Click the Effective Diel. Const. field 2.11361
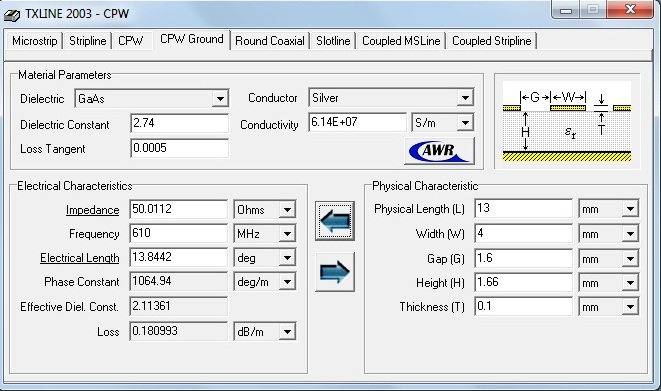Screen dimensions: 661x391 [178, 306]
